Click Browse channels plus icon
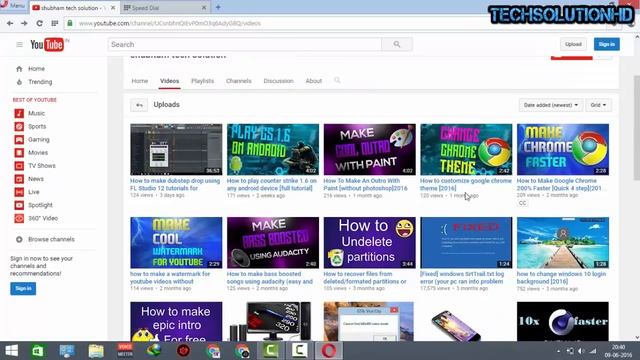Image resolution: width=640 pixels, height=360 pixels. (x=19, y=240)
